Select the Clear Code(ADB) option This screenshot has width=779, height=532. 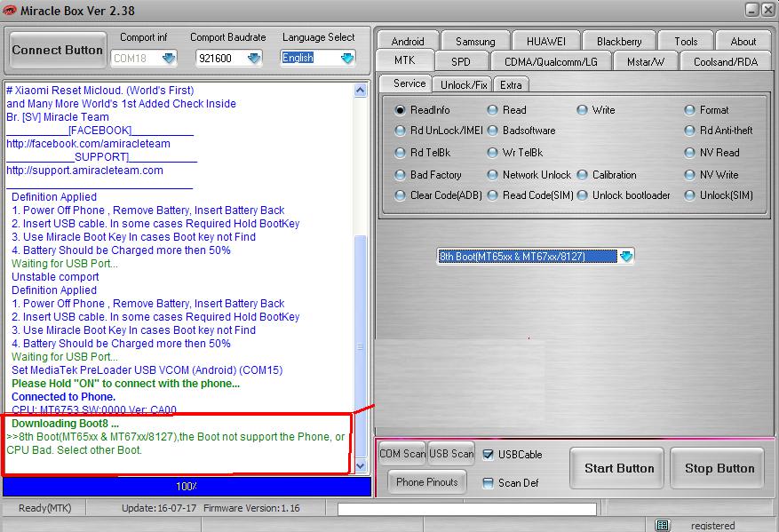tap(400, 195)
